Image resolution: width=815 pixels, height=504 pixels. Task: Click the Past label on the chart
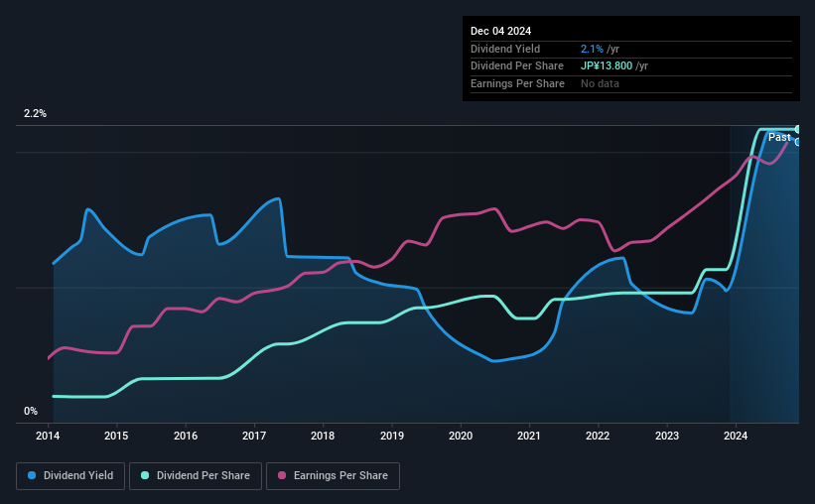pos(779,137)
